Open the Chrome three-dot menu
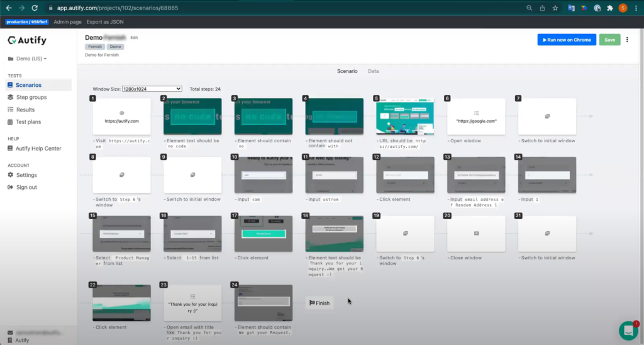Image resolution: width=644 pixels, height=345 pixels. pos(636,8)
